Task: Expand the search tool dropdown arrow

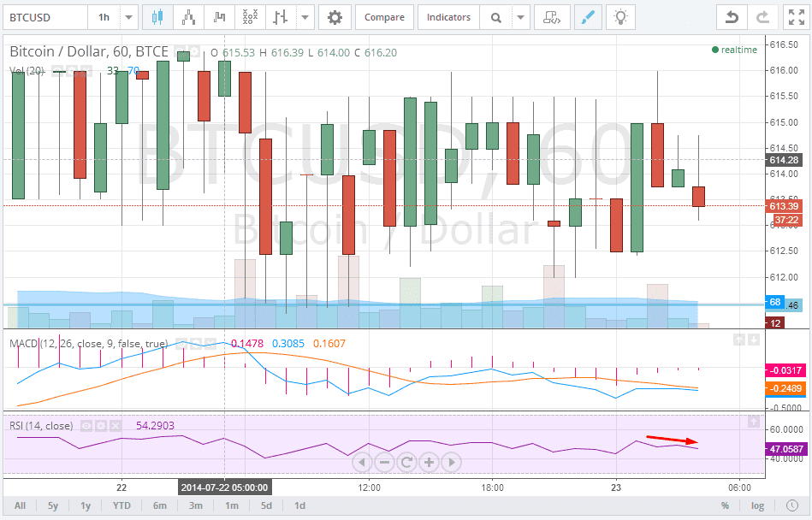Action: 520,17
